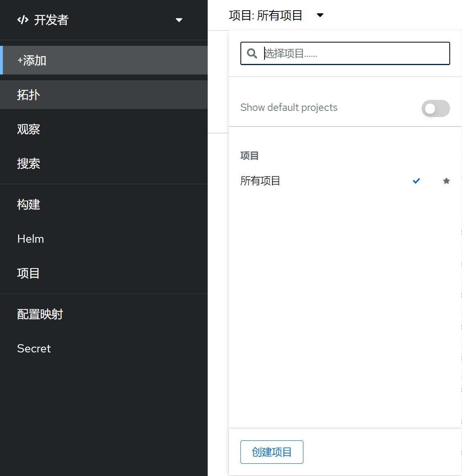Star 所有项目 as a favorite project

point(446,180)
